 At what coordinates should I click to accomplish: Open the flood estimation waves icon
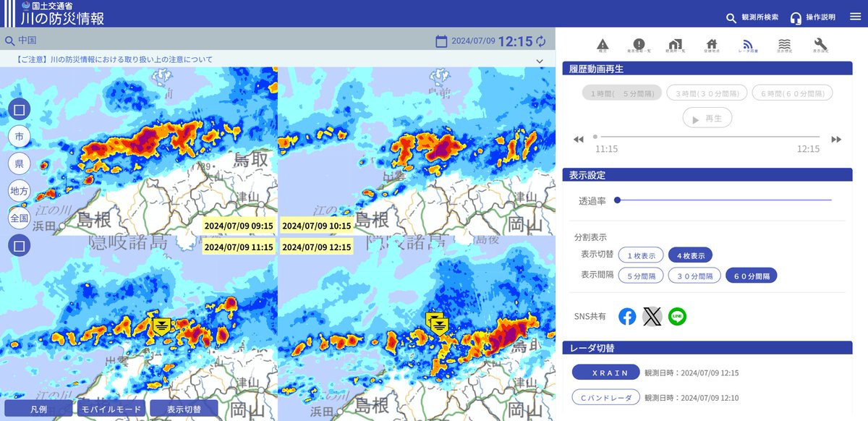784,46
